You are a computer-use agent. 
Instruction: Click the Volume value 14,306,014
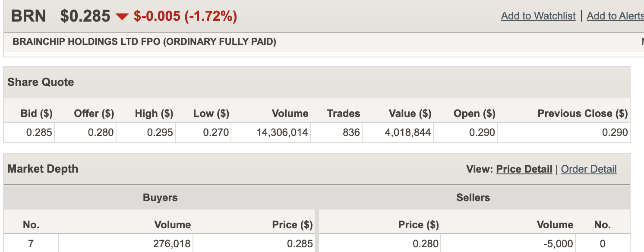[x=282, y=132]
